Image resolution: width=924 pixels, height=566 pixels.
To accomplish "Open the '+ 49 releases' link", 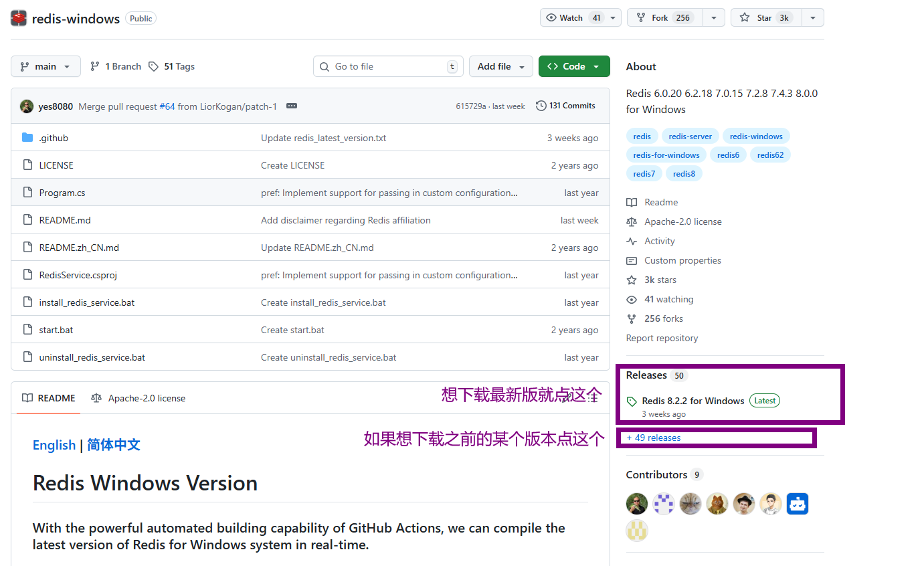I will (654, 438).
